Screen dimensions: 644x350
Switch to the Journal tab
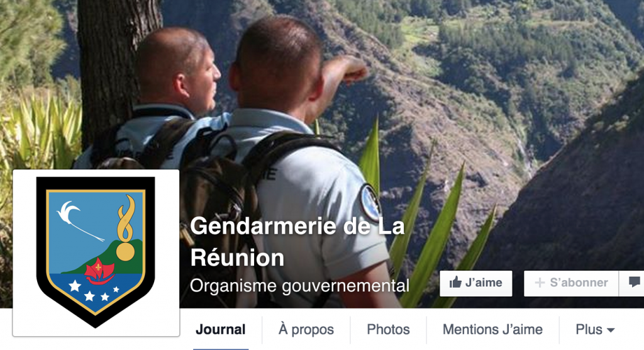coord(221,329)
